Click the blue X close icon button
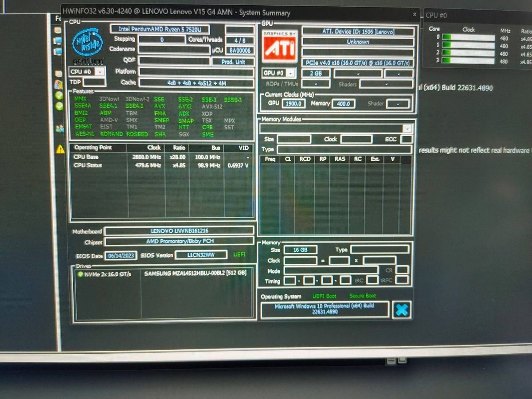 pos(401,309)
